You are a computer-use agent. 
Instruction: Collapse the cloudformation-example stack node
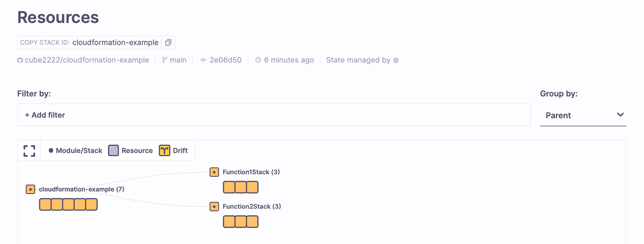(x=30, y=189)
